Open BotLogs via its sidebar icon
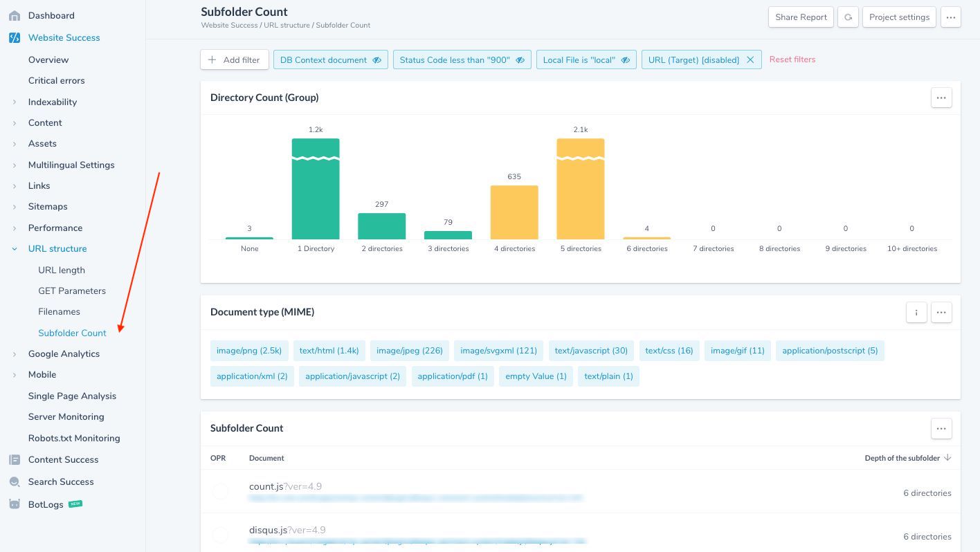 point(13,504)
